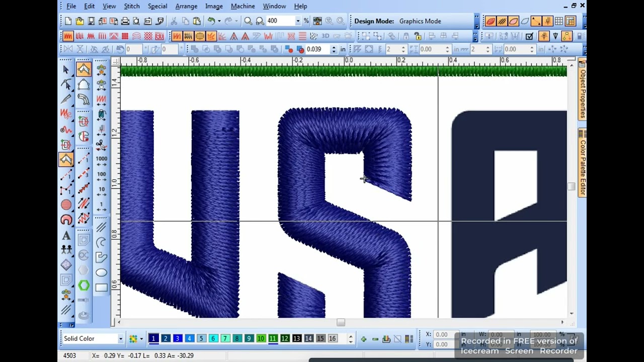Click the red grid fill stitch icon
644x362 pixels.
point(125,36)
